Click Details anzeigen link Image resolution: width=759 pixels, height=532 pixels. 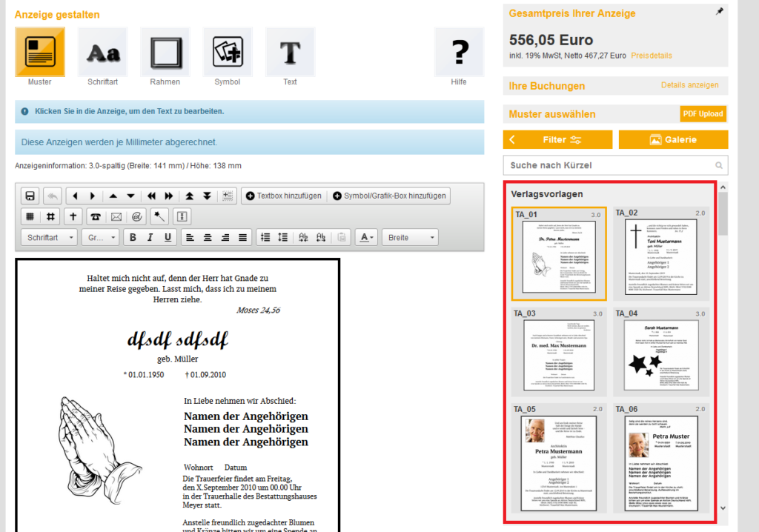pyautogui.click(x=690, y=84)
